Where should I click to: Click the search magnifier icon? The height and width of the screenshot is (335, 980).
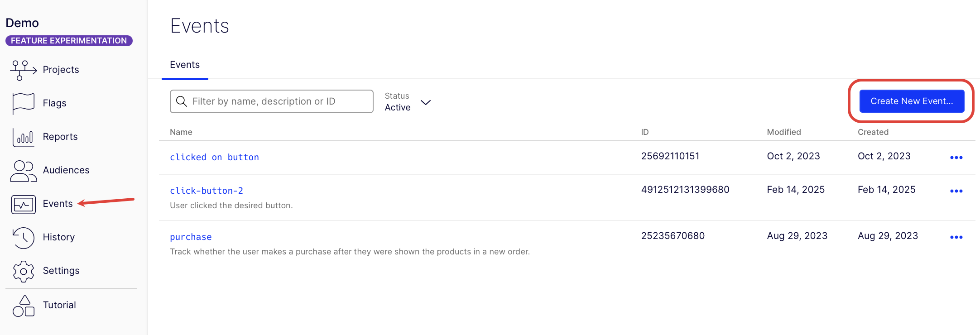182,101
